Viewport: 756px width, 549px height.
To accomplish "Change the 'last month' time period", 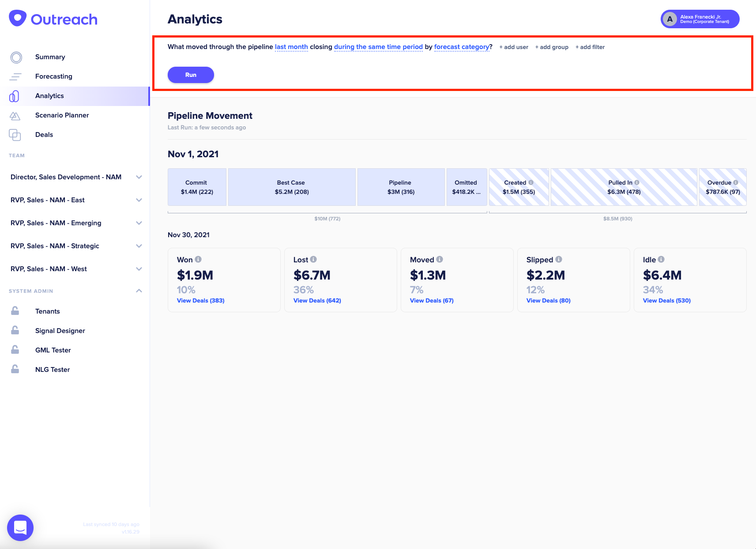I will pyautogui.click(x=291, y=47).
